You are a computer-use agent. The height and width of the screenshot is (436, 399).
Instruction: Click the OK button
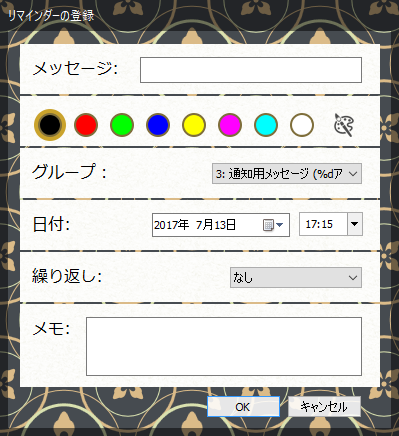[243, 407]
